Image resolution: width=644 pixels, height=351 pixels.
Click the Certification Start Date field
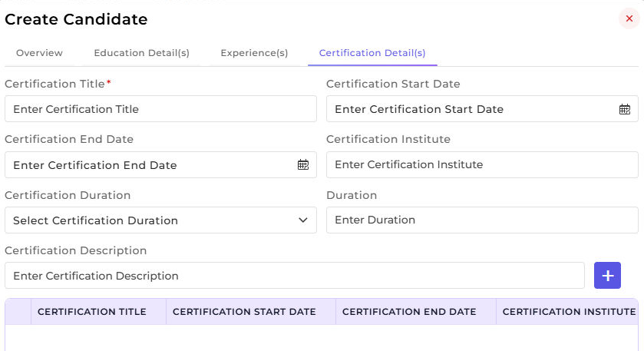point(482,109)
